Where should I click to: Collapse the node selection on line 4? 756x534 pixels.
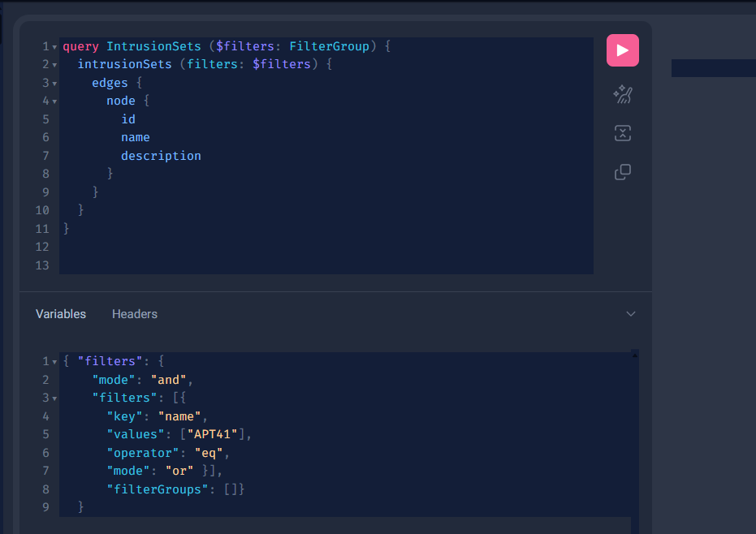(53, 101)
